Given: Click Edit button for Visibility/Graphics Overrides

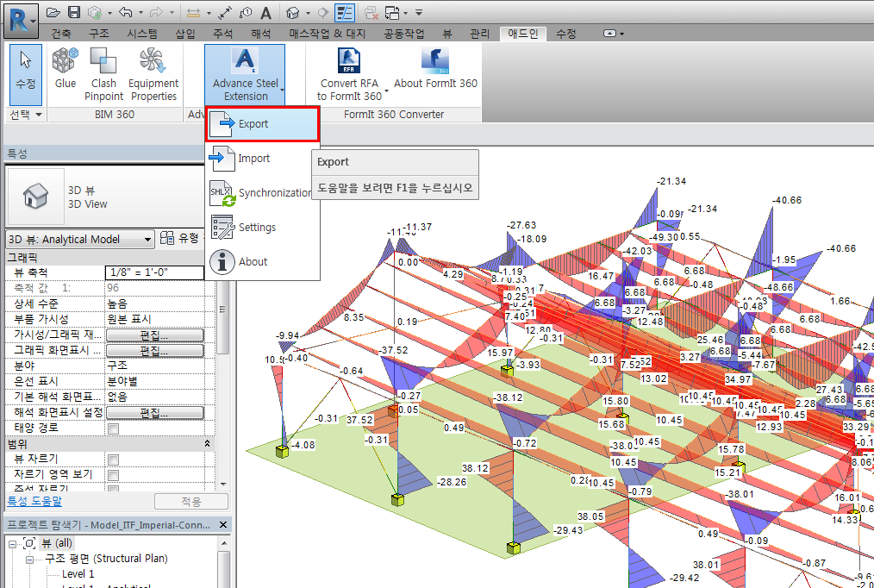Looking at the screenshot, I should (154, 335).
